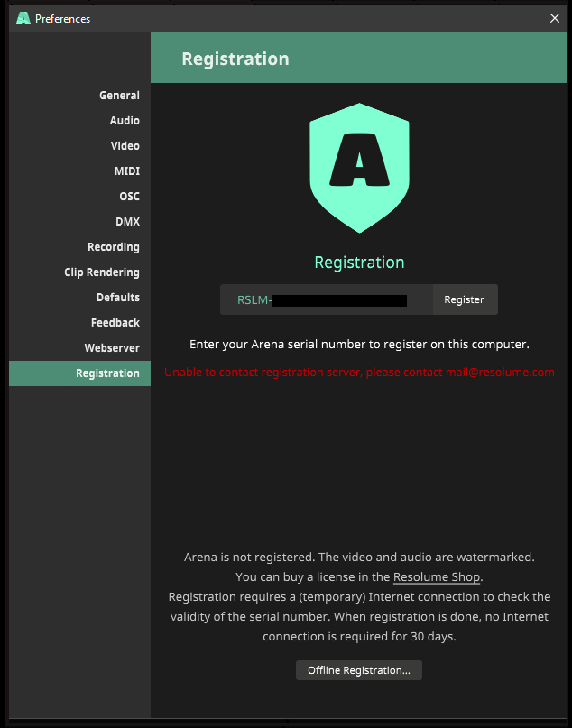
Task: Open DMX preferences
Action: click(127, 222)
